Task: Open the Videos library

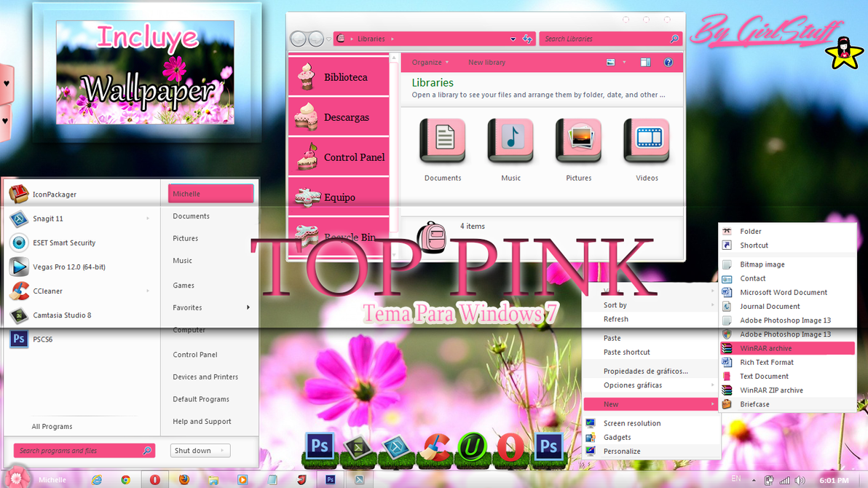Action: [x=647, y=149]
